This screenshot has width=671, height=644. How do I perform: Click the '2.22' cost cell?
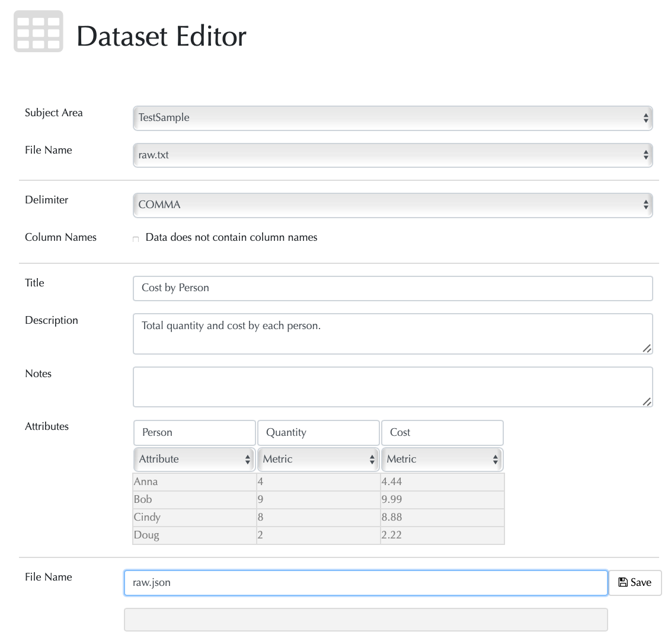[442, 535]
